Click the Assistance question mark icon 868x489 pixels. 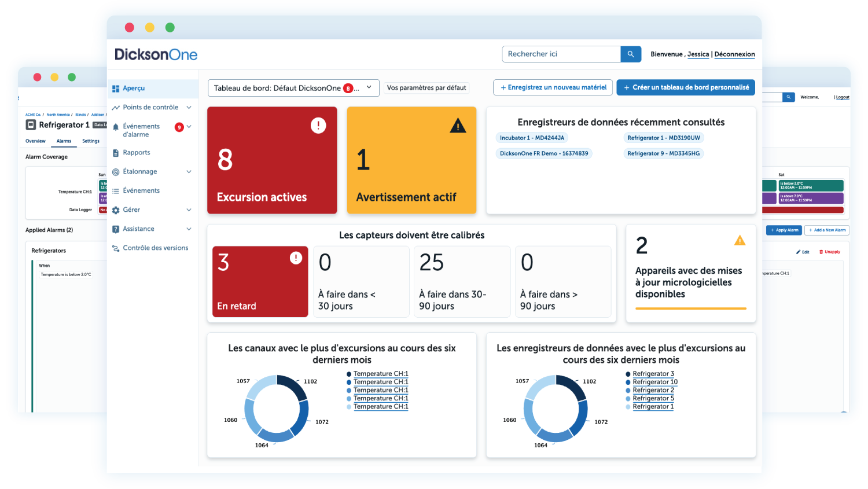click(116, 229)
